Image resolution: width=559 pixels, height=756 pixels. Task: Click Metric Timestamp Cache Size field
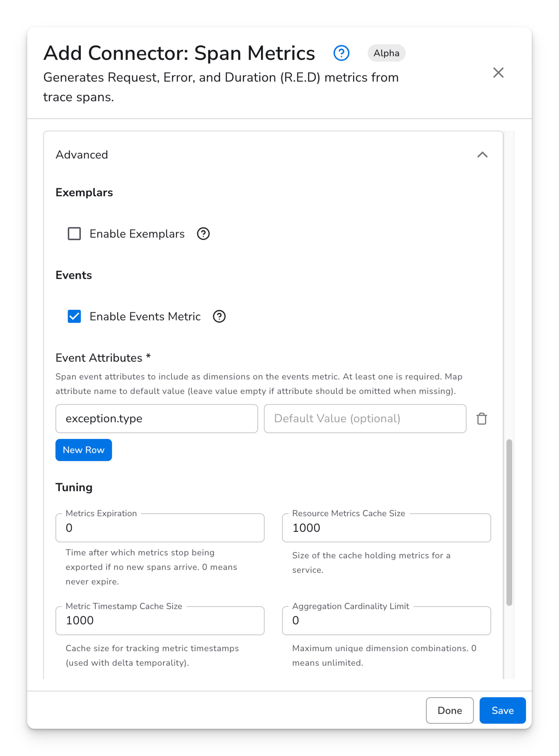(x=160, y=621)
